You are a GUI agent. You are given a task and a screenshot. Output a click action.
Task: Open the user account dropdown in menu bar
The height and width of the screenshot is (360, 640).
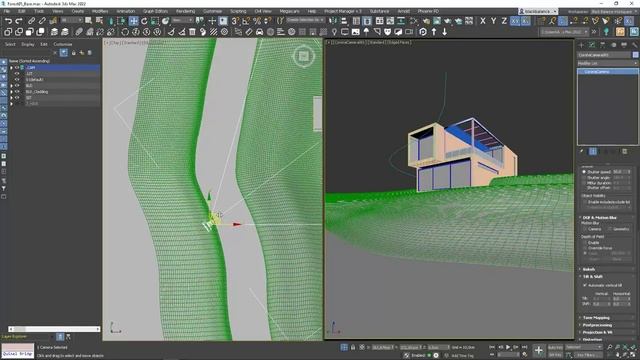538,11
